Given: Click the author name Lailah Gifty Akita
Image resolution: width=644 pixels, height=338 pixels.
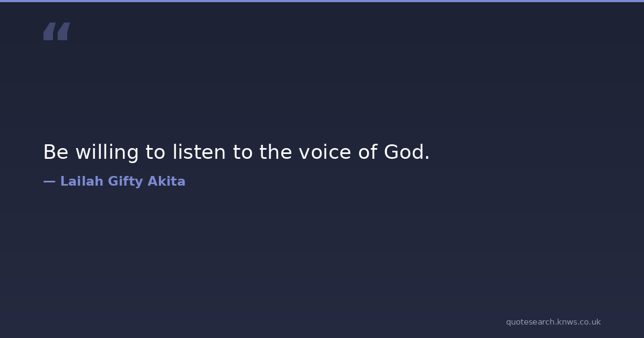Looking at the screenshot, I should click(122, 181).
